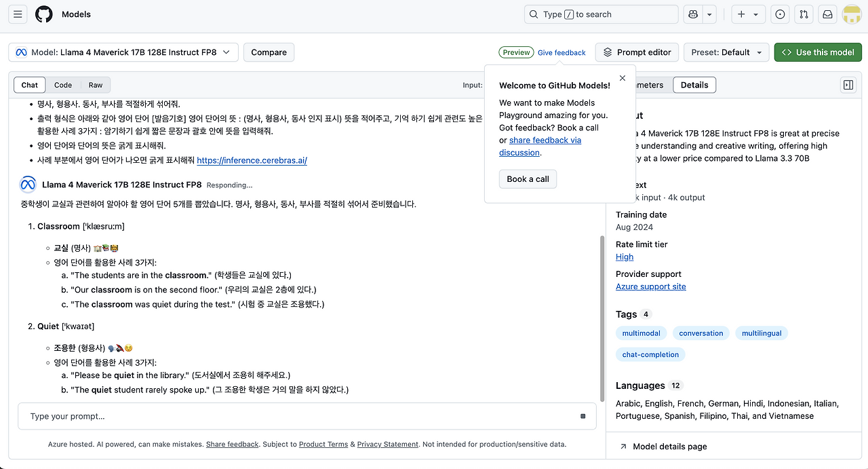This screenshot has width=868, height=469.
Task: Open the Prompt editor
Action: 637,52
